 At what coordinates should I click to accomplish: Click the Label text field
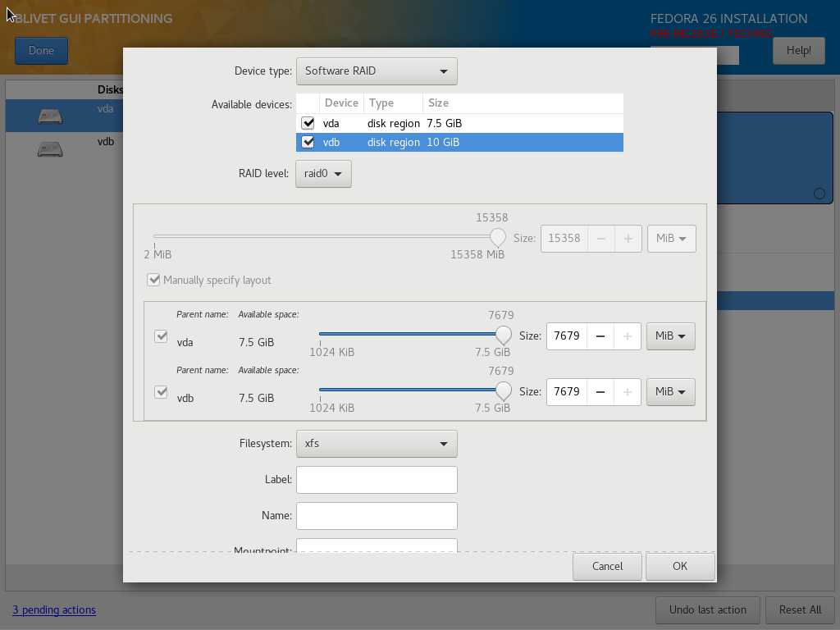(377, 479)
